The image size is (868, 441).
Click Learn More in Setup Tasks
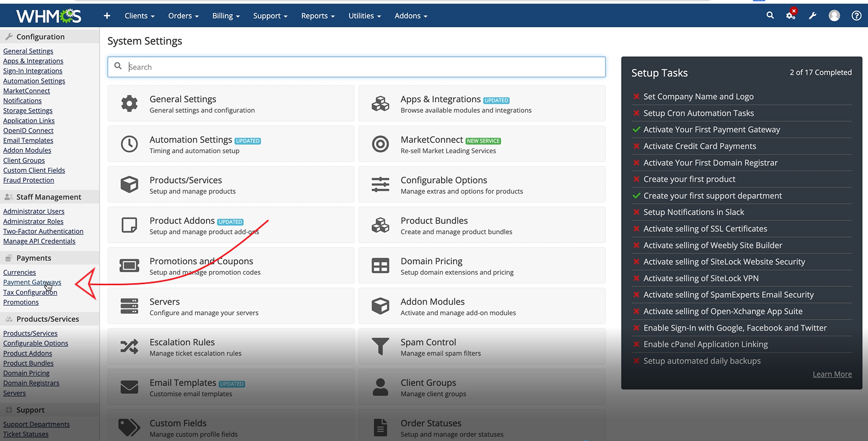coord(832,374)
